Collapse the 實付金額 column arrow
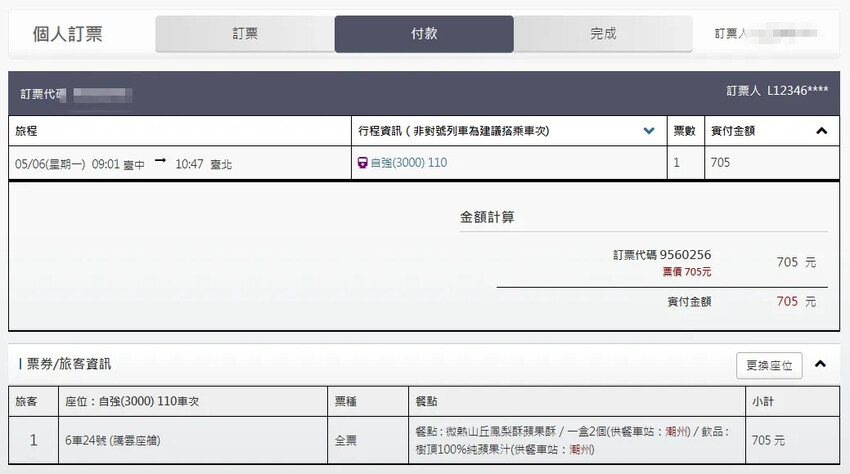850x474 pixels. 821,131
